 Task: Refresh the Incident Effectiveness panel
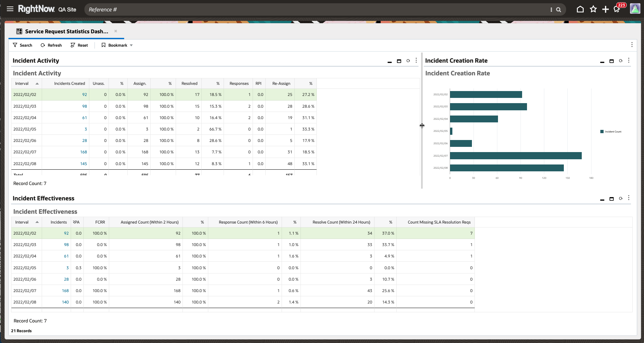click(621, 198)
